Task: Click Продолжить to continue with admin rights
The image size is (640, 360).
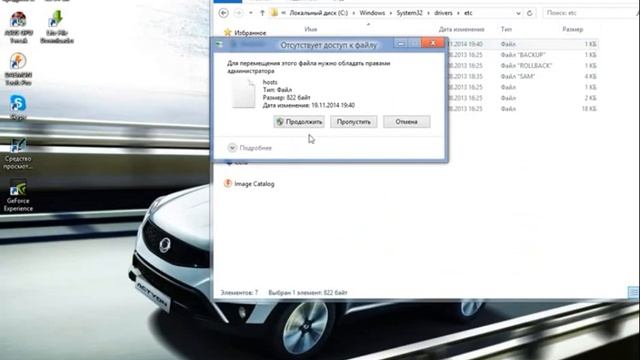Action: coord(299,122)
